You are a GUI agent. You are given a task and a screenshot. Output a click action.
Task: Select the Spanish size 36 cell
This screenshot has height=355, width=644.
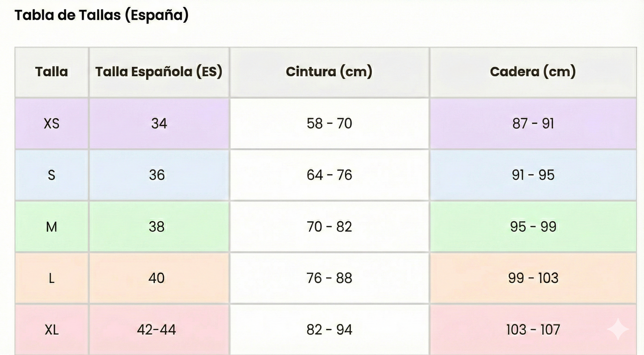click(157, 175)
